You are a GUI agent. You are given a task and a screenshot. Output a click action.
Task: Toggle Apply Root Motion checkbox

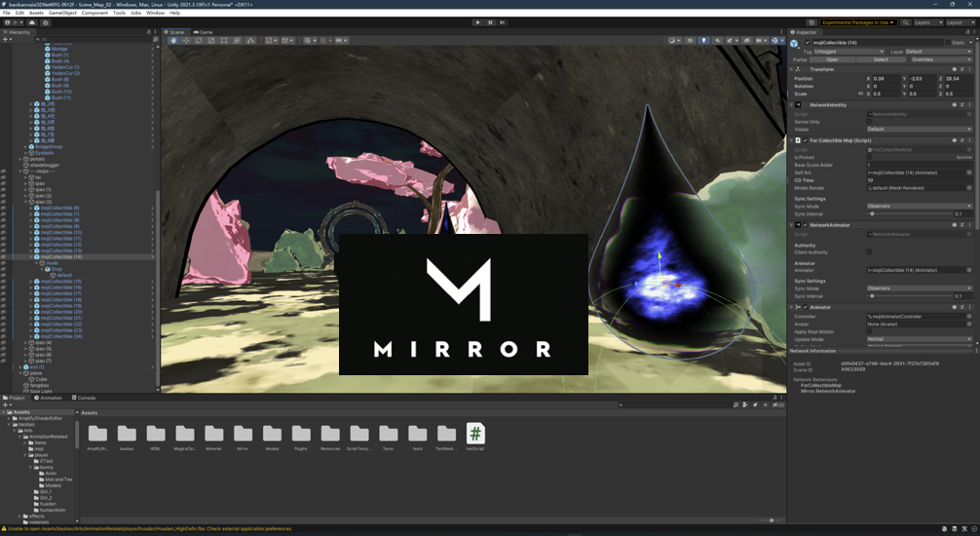(x=869, y=331)
